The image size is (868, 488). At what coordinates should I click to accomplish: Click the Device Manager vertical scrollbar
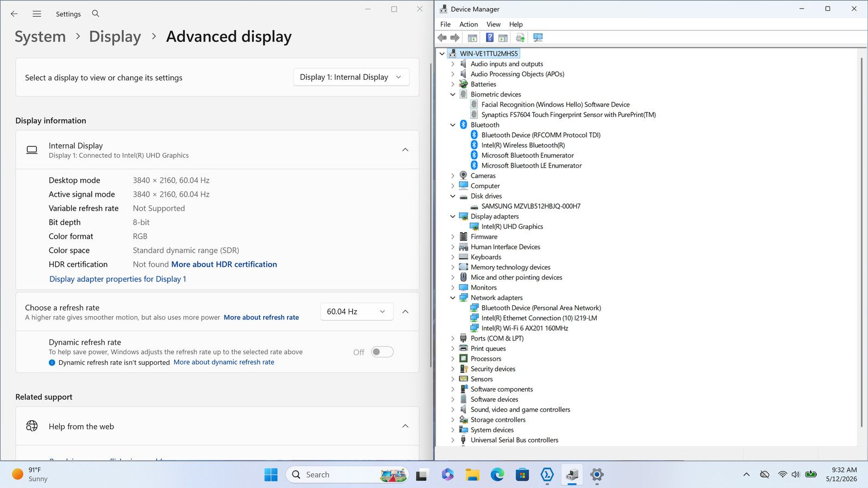(861, 241)
